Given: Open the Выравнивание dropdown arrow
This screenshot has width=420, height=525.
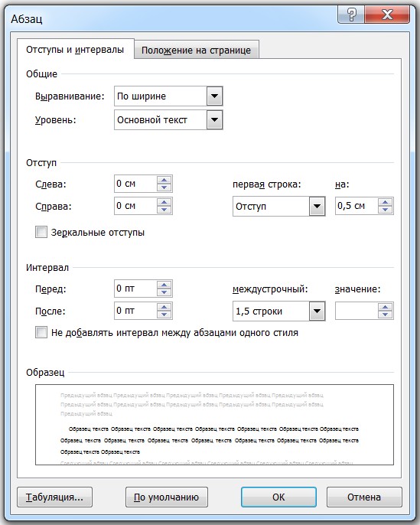Looking at the screenshot, I should click(x=214, y=96).
